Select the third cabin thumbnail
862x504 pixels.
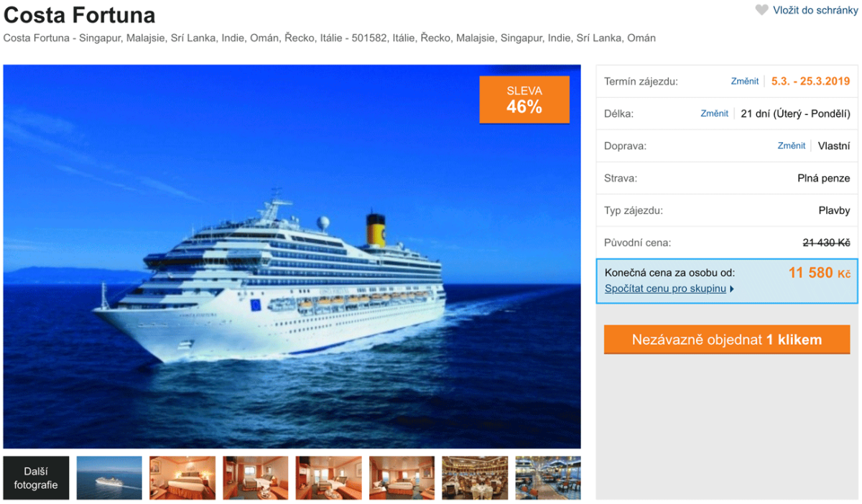click(x=328, y=478)
